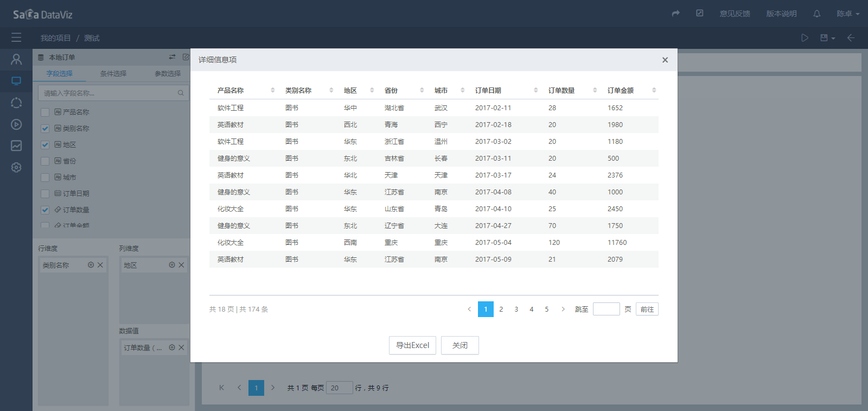Close the 详细信息项 dialog with X

pyautogui.click(x=665, y=60)
